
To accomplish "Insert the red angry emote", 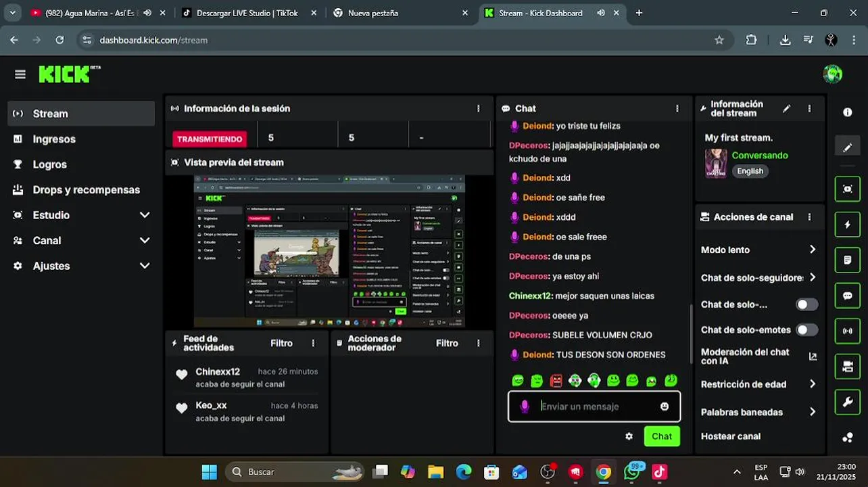I will coord(556,381).
